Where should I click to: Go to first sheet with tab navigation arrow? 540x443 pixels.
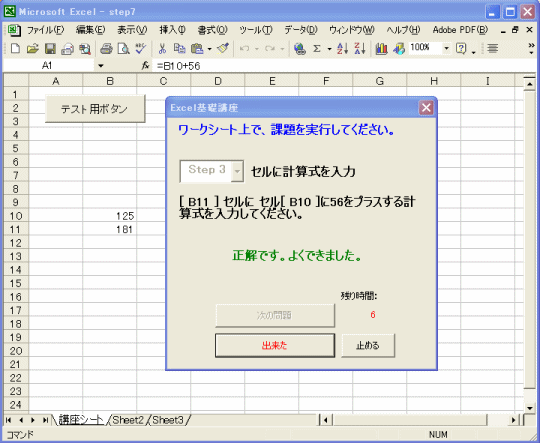point(9,420)
